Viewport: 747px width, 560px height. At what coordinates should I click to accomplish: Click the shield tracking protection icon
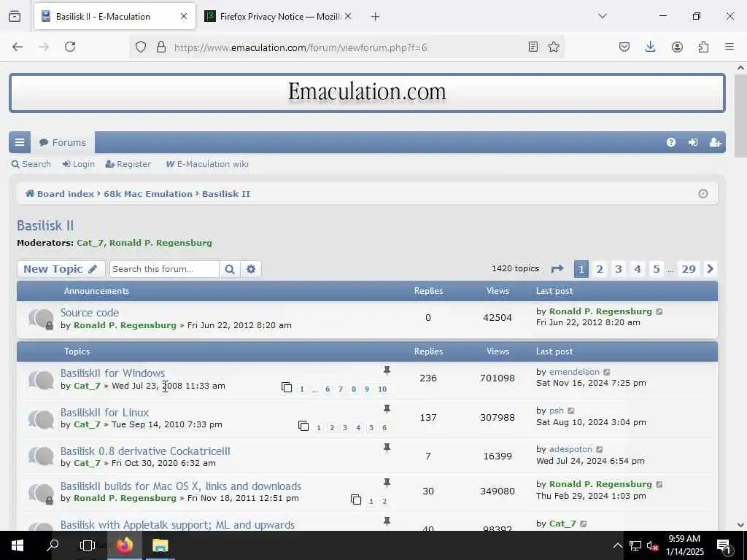(141, 47)
